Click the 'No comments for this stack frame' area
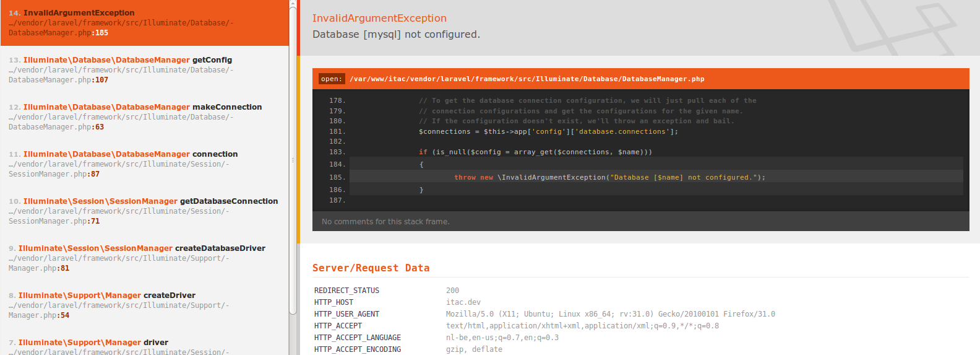980x355 pixels. tap(640, 221)
